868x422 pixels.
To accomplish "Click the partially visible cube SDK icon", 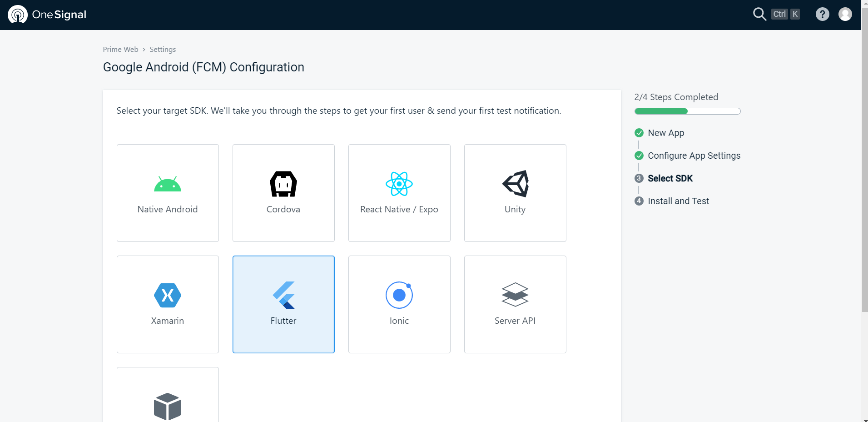I will [168, 406].
